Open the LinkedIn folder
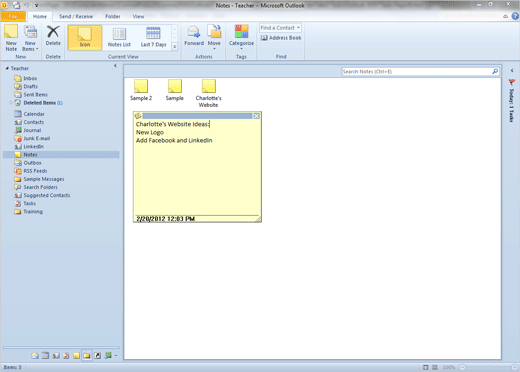 pos(33,147)
